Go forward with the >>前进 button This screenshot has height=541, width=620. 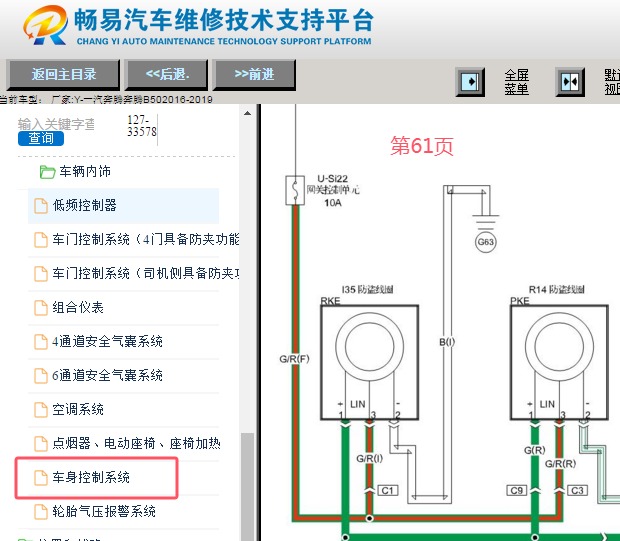254,74
